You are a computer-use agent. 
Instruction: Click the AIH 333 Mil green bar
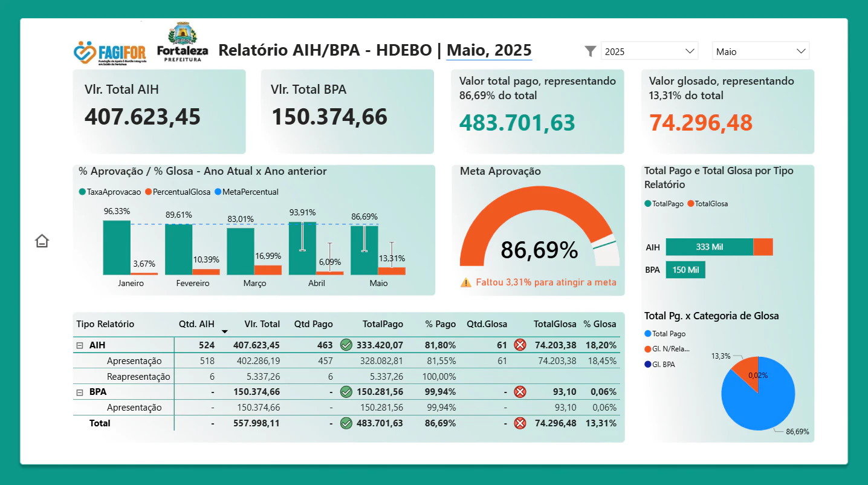click(710, 247)
